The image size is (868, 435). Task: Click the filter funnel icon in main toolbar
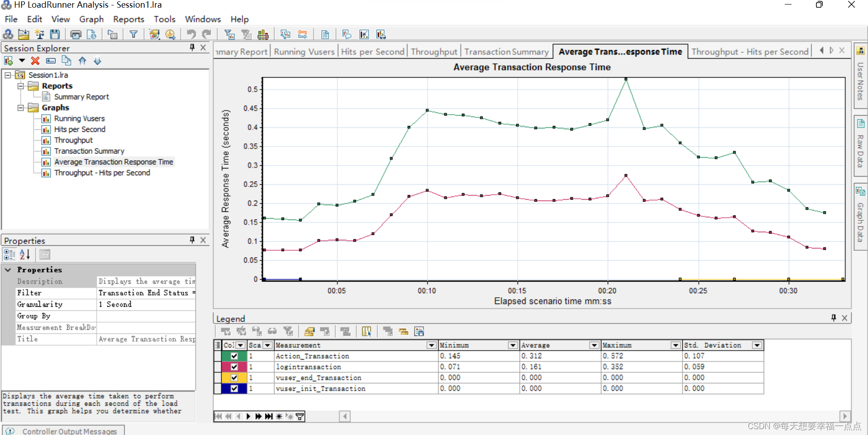pos(133,34)
